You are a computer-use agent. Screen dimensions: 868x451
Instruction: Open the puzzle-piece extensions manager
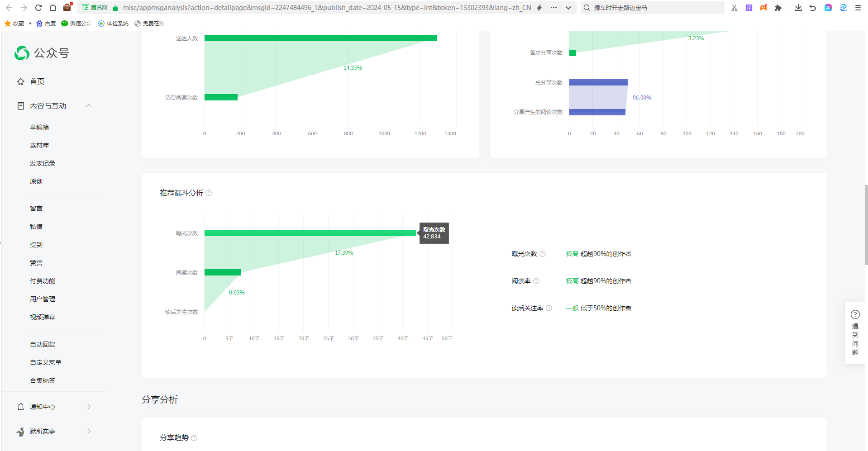[x=778, y=8]
